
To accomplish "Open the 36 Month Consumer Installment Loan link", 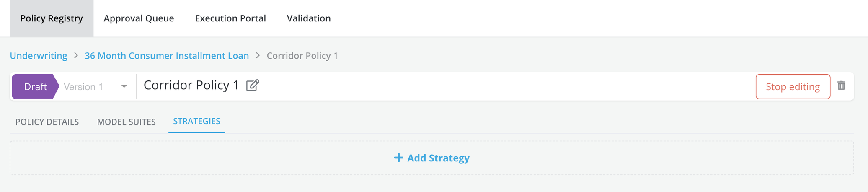I will tap(167, 56).
